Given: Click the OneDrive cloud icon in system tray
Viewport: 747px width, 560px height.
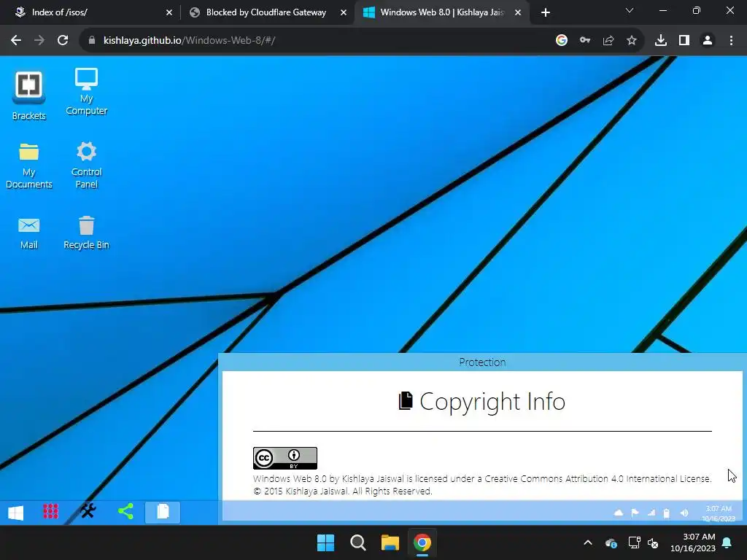Looking at the screenshot, I should click(x=611, y=542).
